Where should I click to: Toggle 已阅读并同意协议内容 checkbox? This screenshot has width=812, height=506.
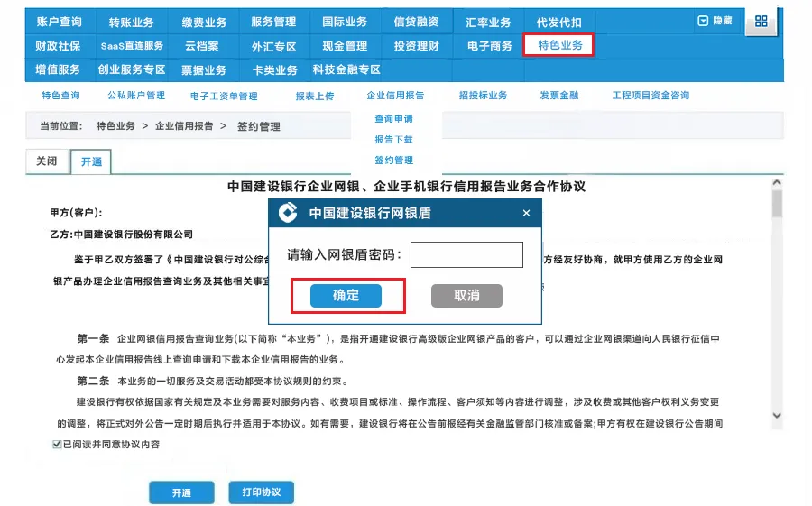[57, 445]
